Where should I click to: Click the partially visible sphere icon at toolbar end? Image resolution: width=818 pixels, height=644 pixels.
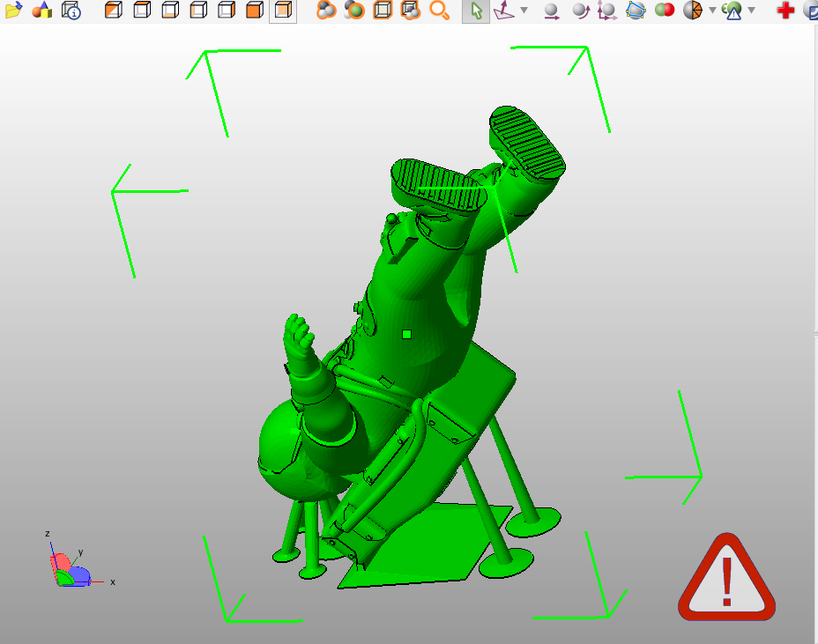(812, 10)
